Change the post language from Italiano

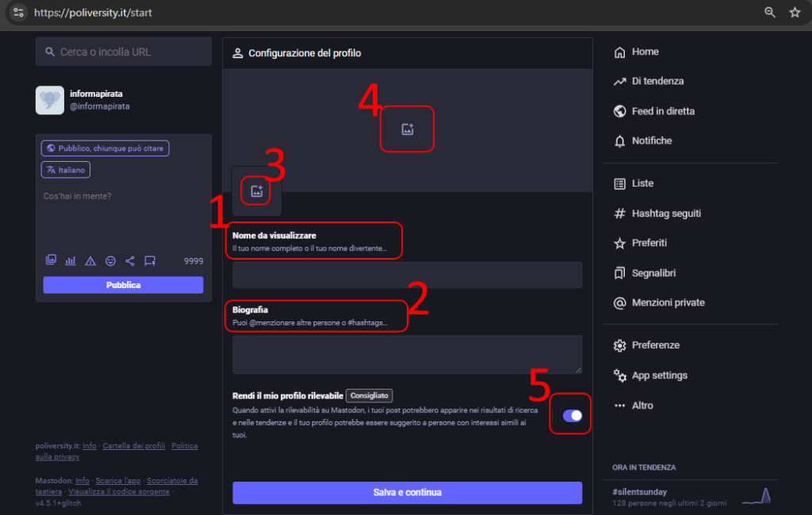click(65, 169)
